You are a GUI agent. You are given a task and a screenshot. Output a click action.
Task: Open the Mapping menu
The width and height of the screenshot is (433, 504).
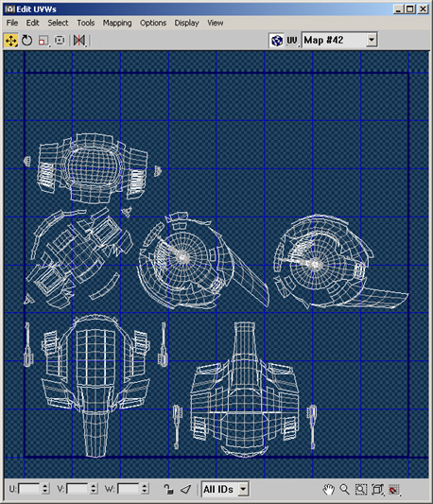coord(117,23)
